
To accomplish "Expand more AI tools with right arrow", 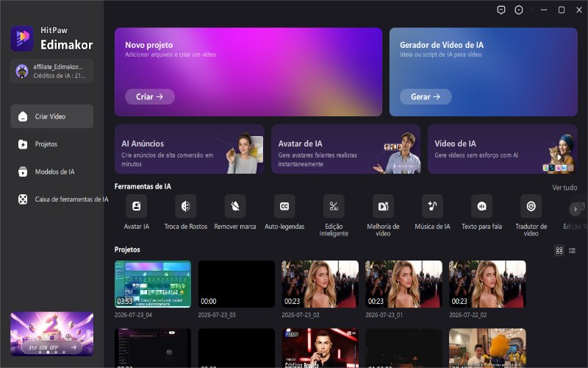I will coord(576,209).
